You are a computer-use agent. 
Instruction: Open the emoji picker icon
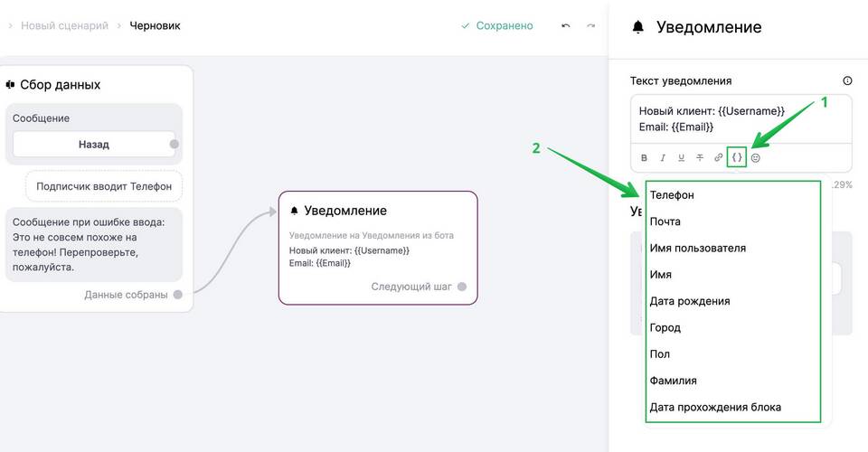click(x=756, y=158)
